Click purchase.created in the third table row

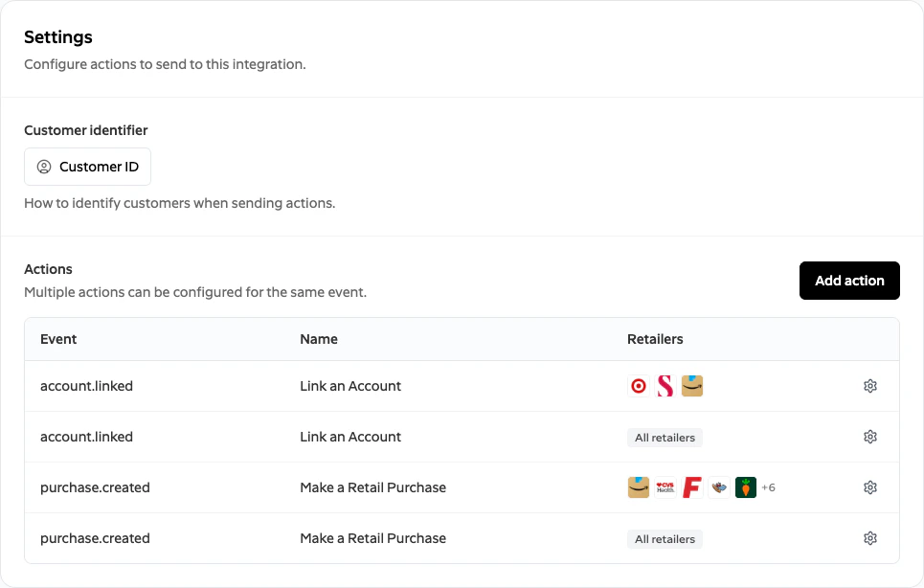(x=95, y=487)
